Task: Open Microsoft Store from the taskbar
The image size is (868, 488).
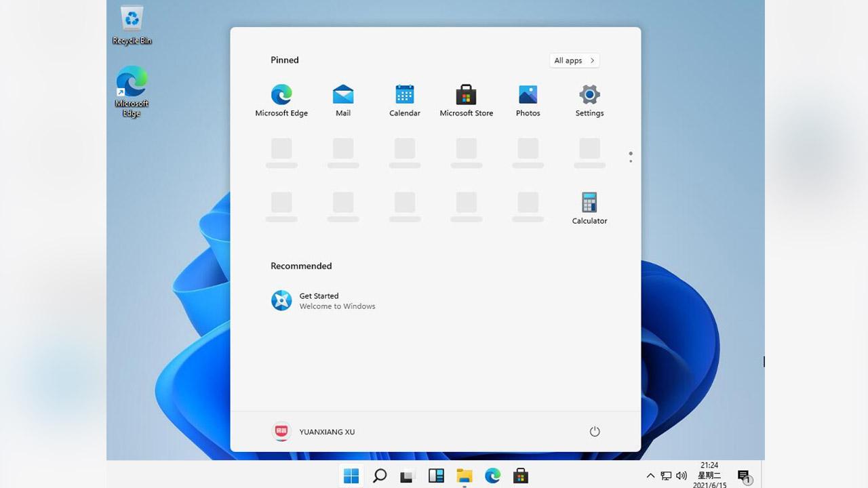Action: tap(520, 476)
